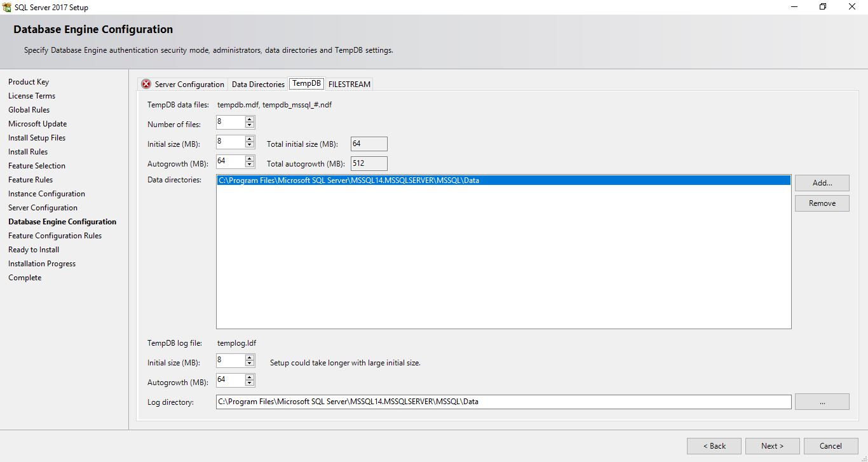Increase Number of files with the up arrow
The image size is (868, 462).
250,119
